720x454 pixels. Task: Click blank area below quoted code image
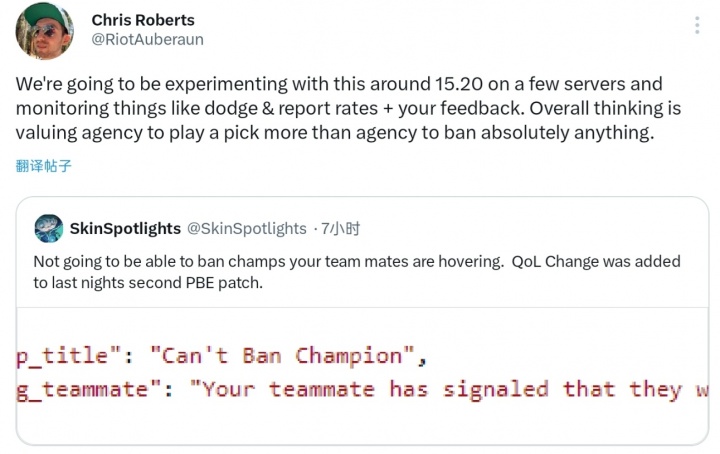362,425
